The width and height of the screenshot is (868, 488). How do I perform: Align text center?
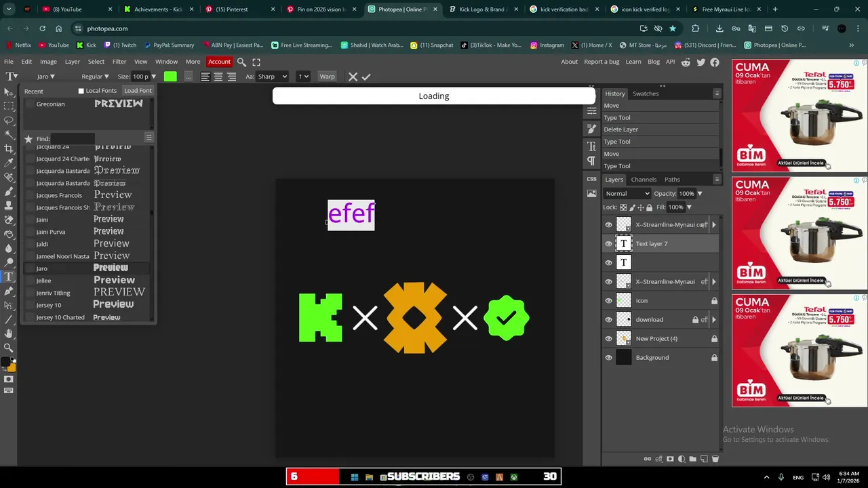pos(218,77)
